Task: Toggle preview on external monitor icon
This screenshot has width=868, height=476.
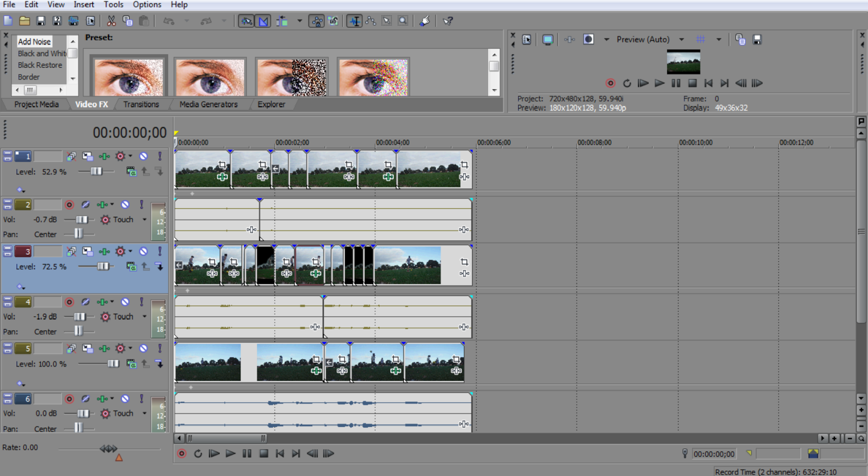Action: coord(548,40)
